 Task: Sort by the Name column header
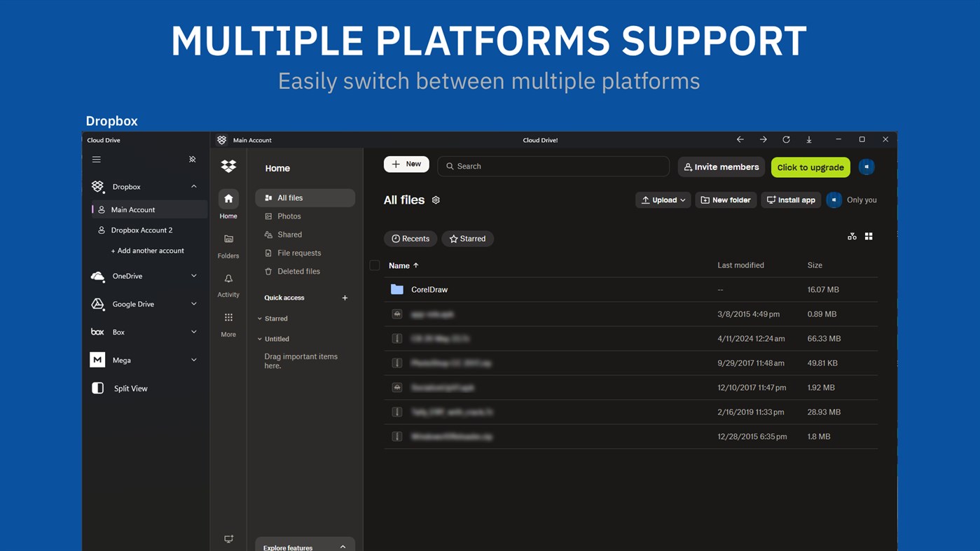(x=403, y=265)
